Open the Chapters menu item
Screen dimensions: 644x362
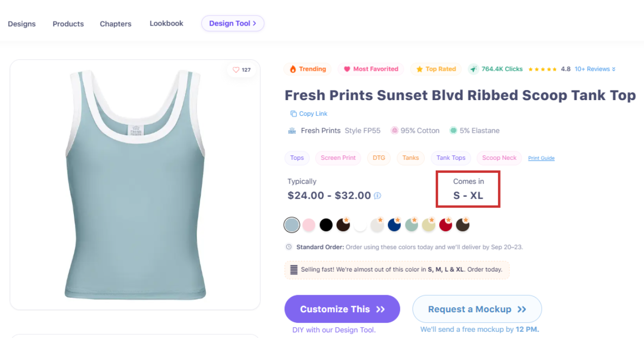point(116,24)
